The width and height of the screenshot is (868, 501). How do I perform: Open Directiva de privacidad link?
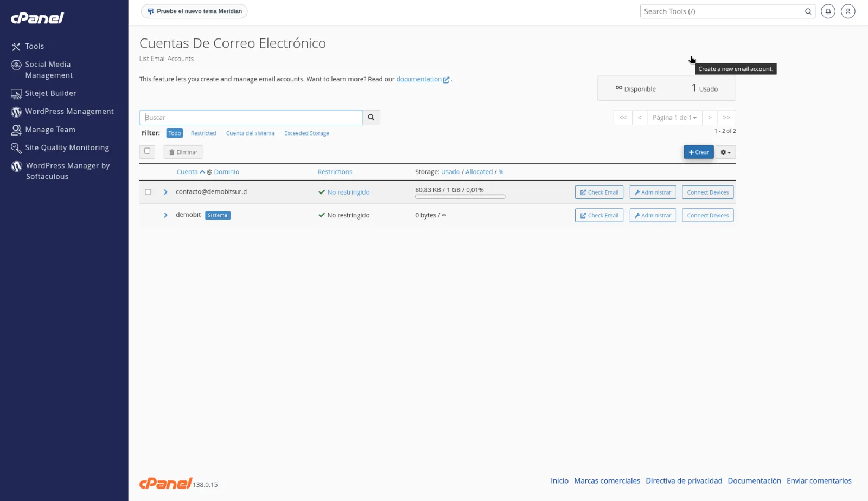click(x=684, y=481)
